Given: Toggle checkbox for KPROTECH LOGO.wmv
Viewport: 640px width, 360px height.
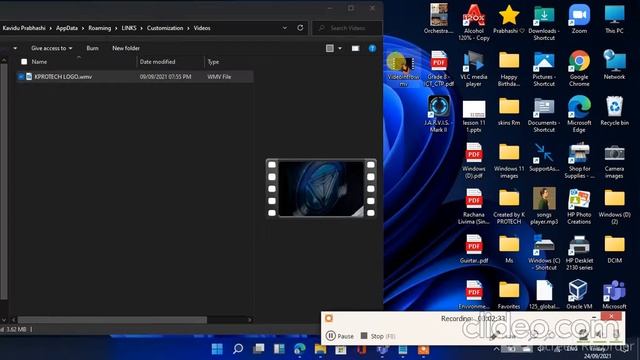Looking at the screenshot, I should point(20,76).
